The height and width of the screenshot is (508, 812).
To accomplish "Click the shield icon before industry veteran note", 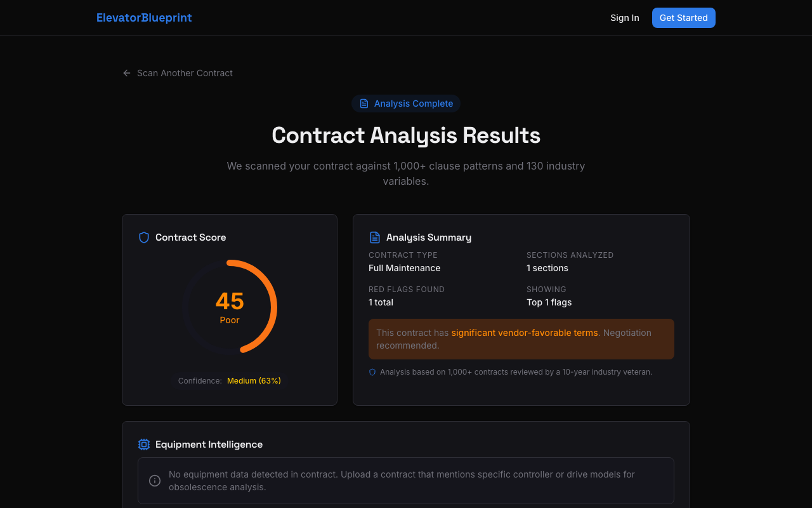I will 372,371.
